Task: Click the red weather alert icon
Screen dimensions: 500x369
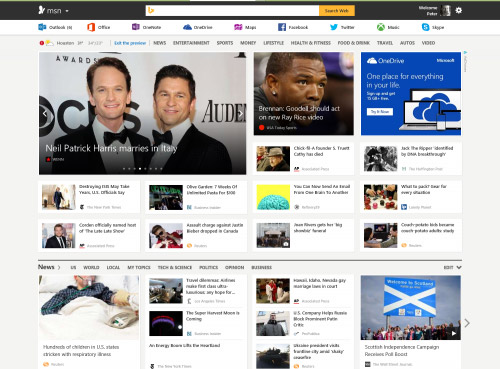Action: [x=42, y=43]
